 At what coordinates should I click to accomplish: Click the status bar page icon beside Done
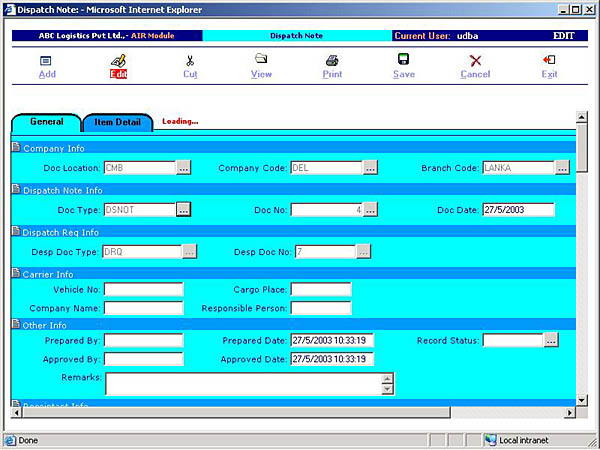(x=10, y=440)
